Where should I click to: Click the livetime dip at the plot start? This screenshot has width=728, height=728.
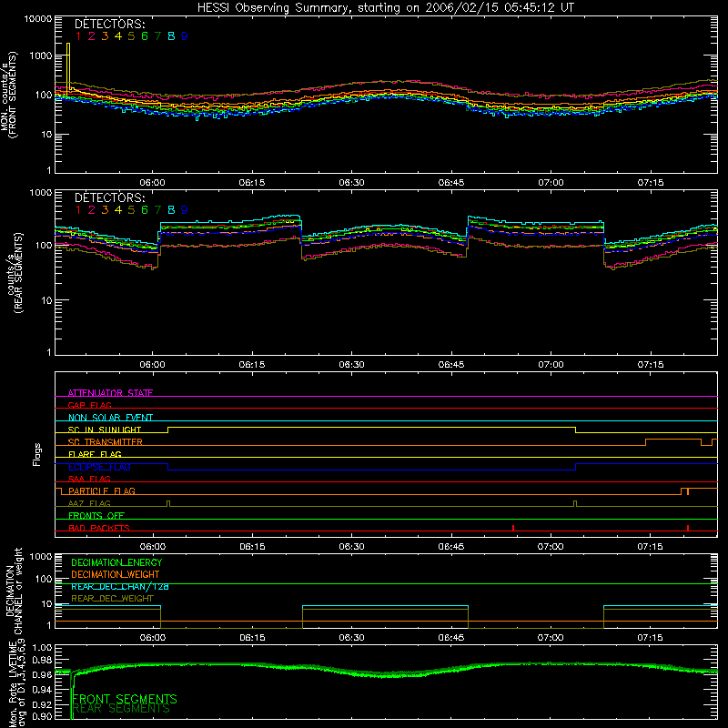(x=72, y=695)
